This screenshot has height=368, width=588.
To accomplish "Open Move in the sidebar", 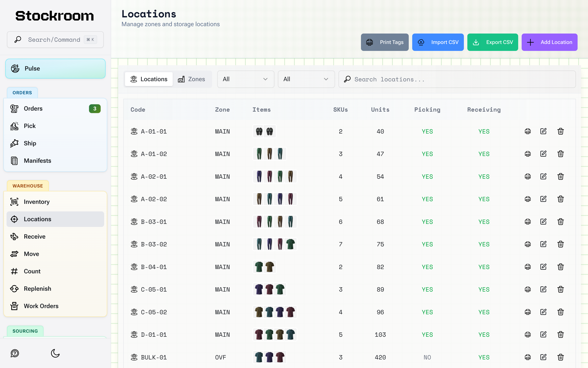I will pyautogui.click(x=55, y=254).
